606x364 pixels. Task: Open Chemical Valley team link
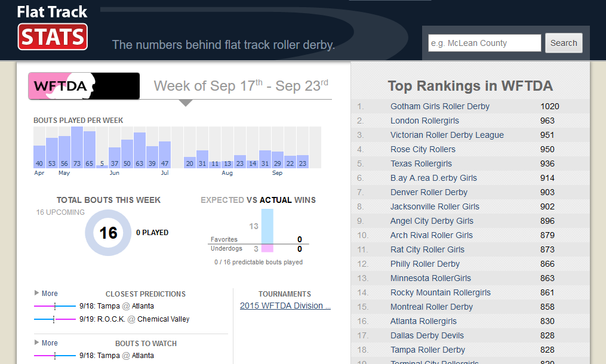163,319
